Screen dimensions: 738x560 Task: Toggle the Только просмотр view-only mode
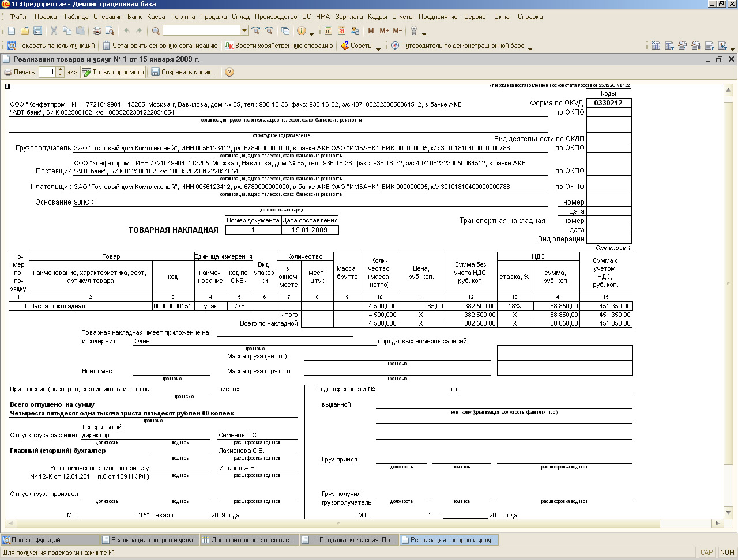(113, 72)
